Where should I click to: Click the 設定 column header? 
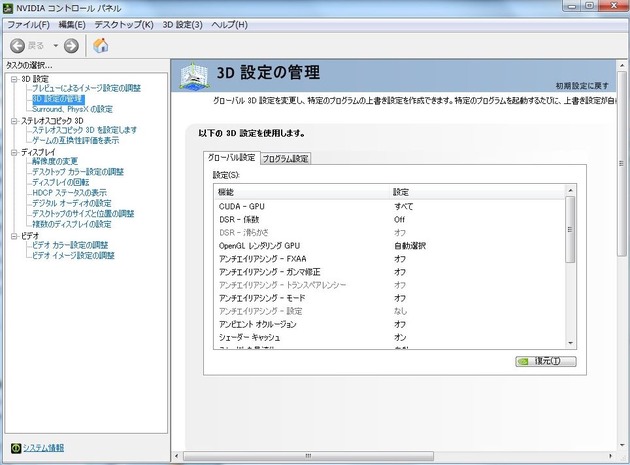[x=477, y=193]
